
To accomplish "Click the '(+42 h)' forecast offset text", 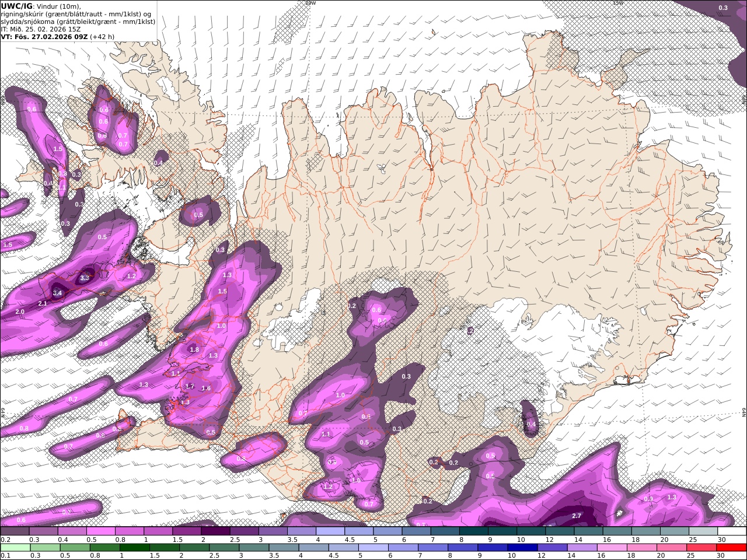I will 102,37.
